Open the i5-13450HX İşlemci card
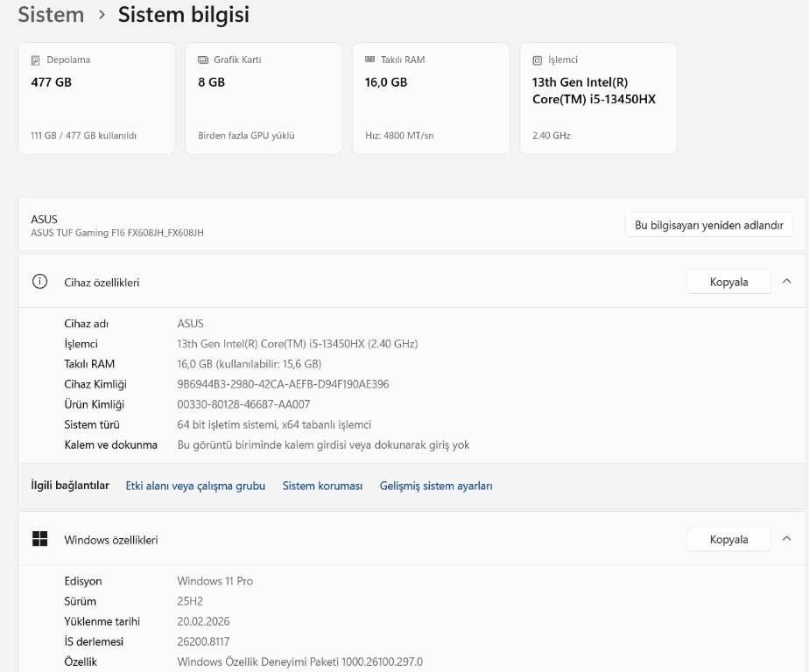809x672 pixels. click(598, 98)
